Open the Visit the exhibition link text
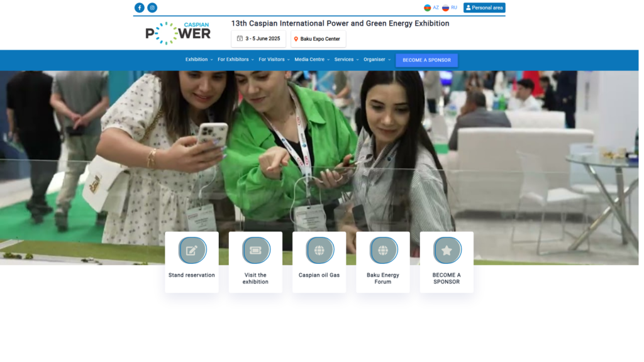This screenshot has width=644, height=362. coord(255,278)
